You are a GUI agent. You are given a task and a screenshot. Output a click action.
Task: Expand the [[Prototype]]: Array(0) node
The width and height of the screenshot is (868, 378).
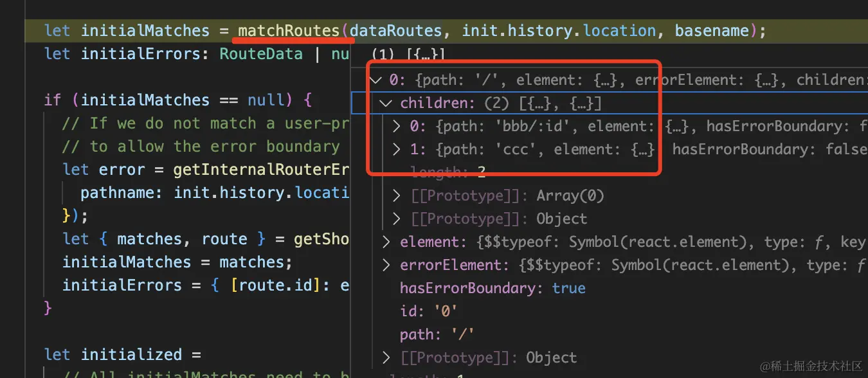pyautogui.click(x=397, y=196)
